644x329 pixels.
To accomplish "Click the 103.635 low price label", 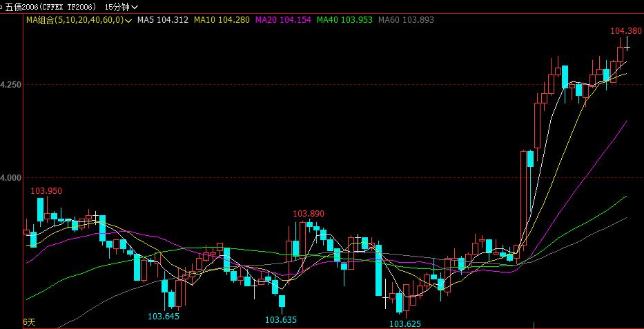I will click(x=281, y=319).
